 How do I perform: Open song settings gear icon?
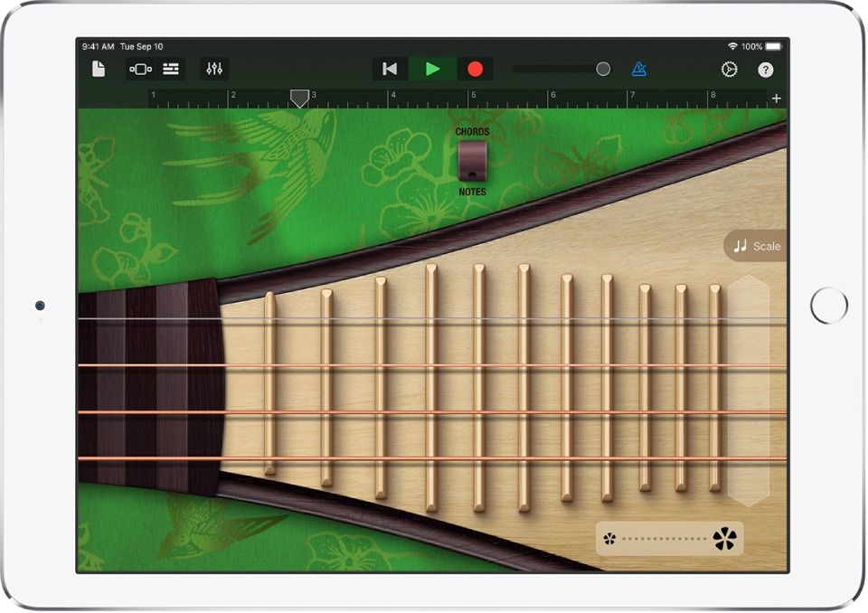(x=729, y=70)
